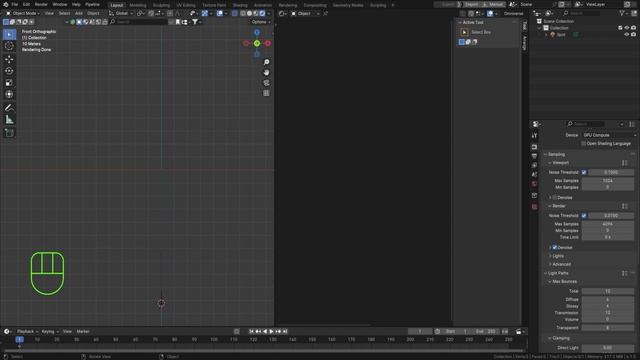Activate the Cursor tool
The image size is (640, 360).
(x=9, y=46)
